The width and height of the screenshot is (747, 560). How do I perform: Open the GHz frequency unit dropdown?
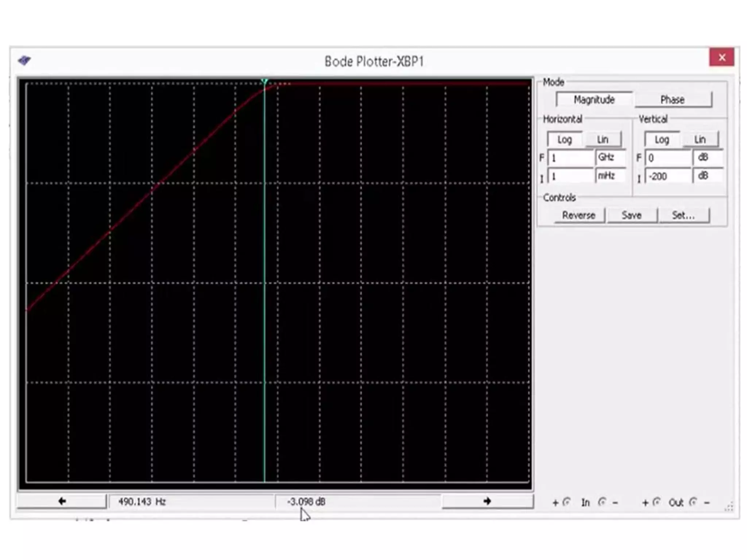(x=610, y=157)
